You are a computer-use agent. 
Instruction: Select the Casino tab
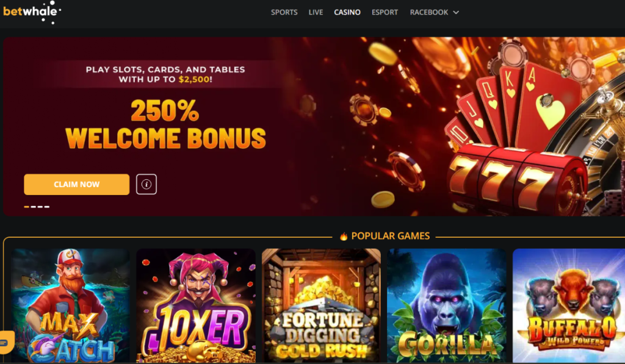coord(347,12)
